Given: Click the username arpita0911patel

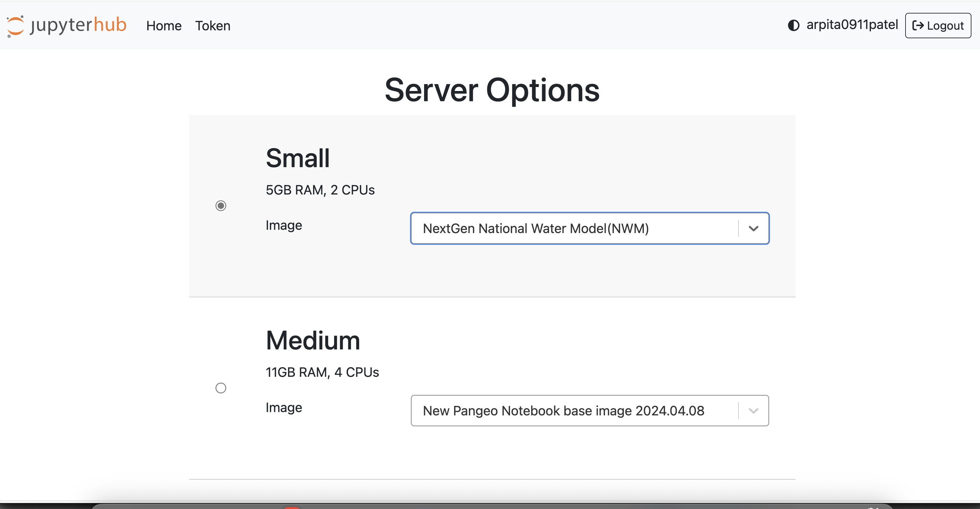Looking at the screenshot, I should coord(851,24).
